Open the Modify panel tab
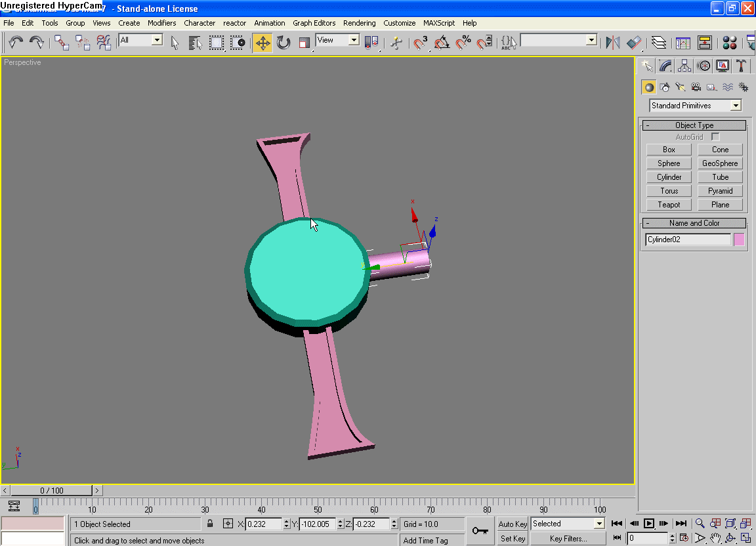756x546 pixels. 665,66
